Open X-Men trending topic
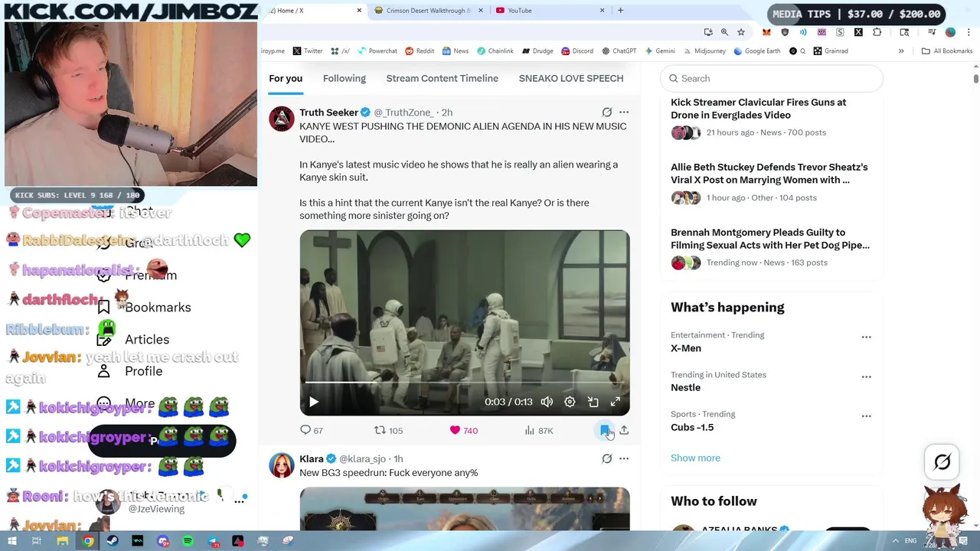Screen dimensions: 980x551 [686, 348]
